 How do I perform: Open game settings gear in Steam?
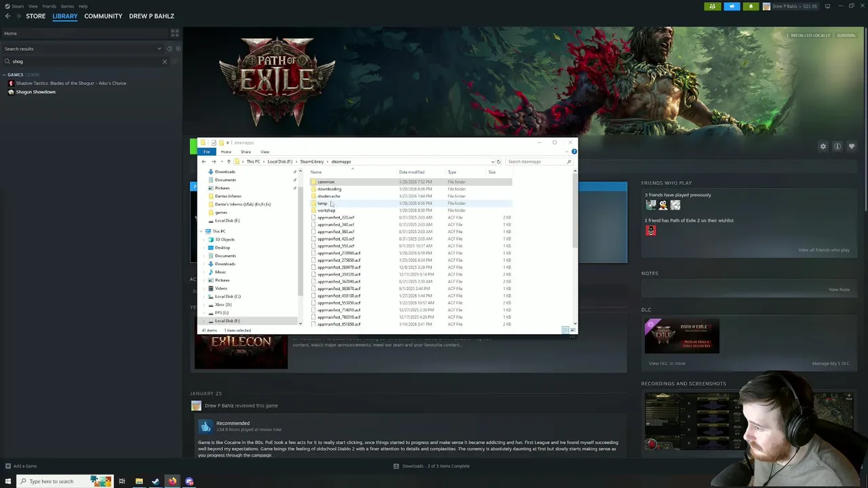click(823, 146)
